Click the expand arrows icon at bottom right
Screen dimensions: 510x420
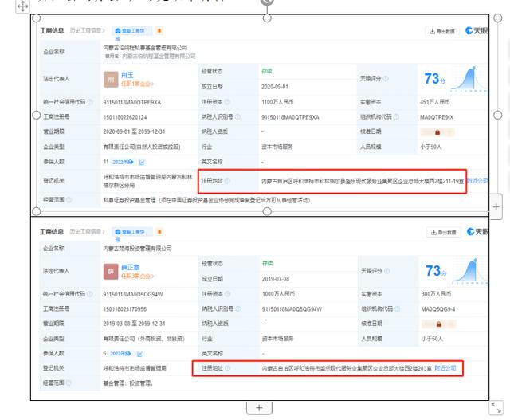coord(496,406)
